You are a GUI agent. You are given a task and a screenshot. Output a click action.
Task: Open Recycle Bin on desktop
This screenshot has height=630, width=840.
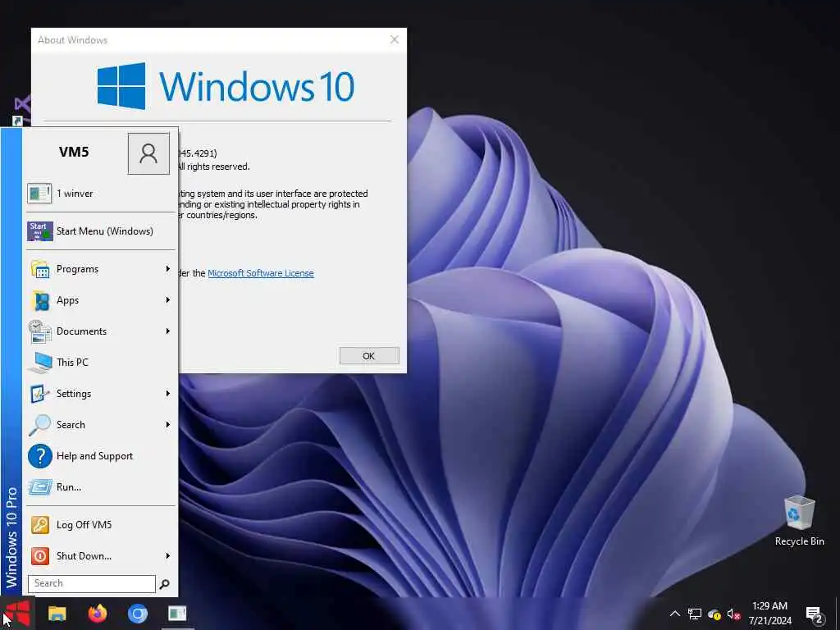point(799,521)
